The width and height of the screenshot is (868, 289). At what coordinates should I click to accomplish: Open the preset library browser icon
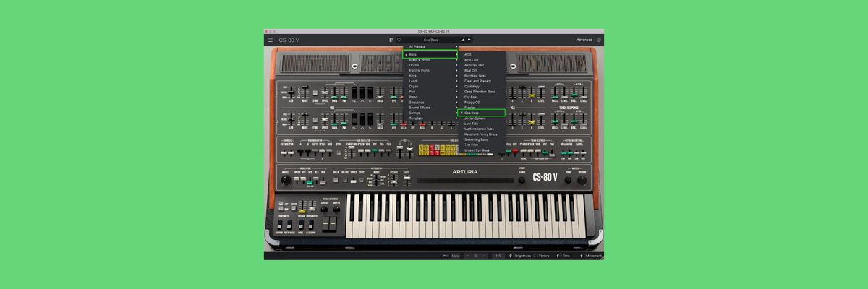pyautogui.click(x=391, y=40)
